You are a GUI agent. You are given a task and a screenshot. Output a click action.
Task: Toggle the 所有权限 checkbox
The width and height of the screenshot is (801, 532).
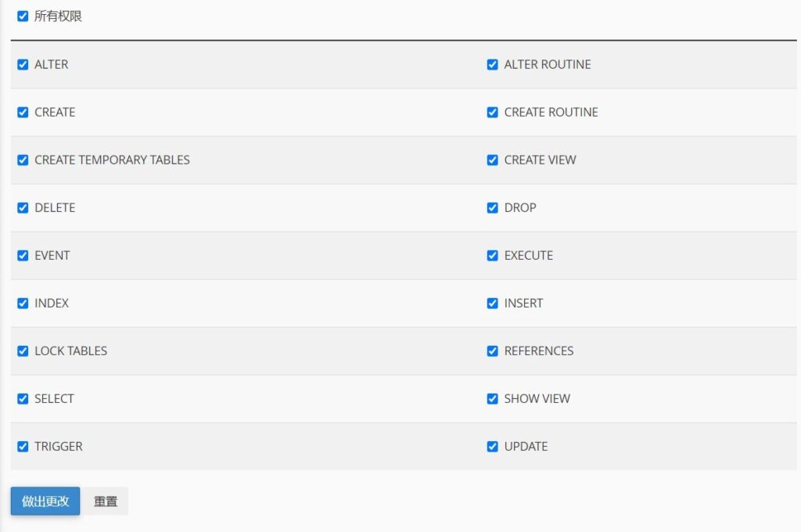click(x=23, y=16)
